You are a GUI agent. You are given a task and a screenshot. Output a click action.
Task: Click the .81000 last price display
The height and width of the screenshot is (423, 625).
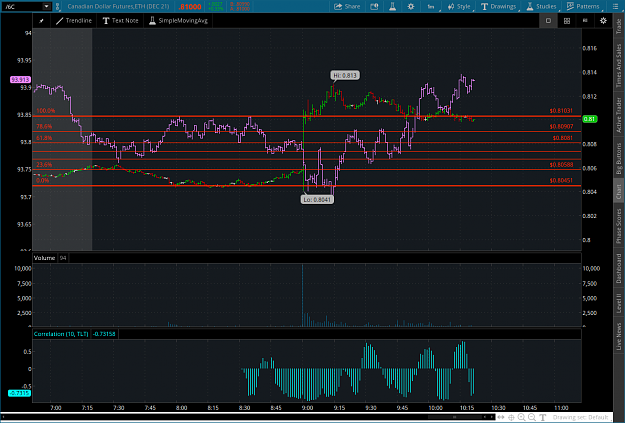coord(190,7)
